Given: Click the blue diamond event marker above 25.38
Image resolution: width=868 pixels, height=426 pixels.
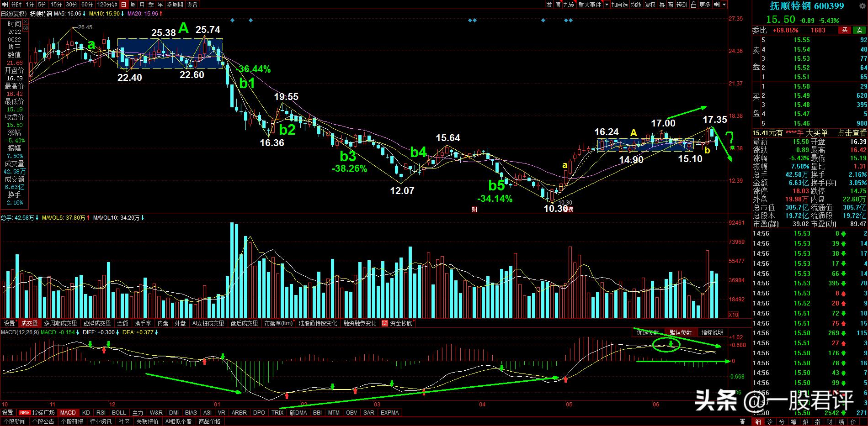Looking at the screenshot, I should pos(232,21).
